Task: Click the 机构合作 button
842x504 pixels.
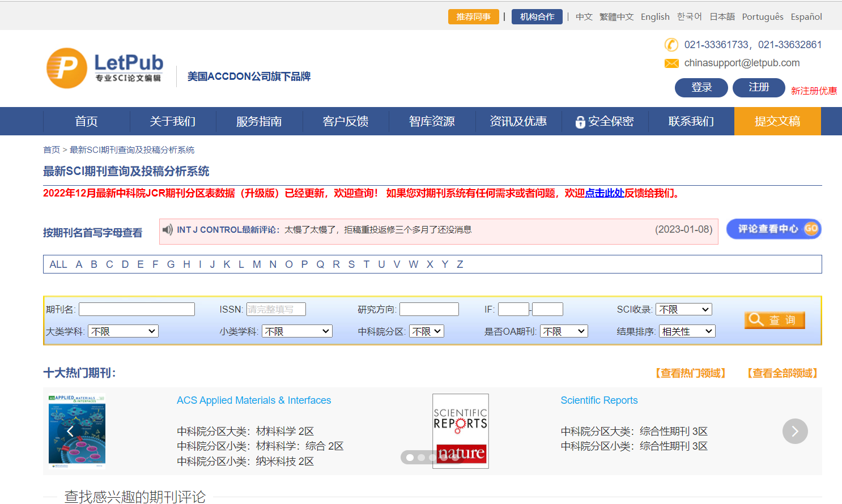Action: tap(537, 17)
